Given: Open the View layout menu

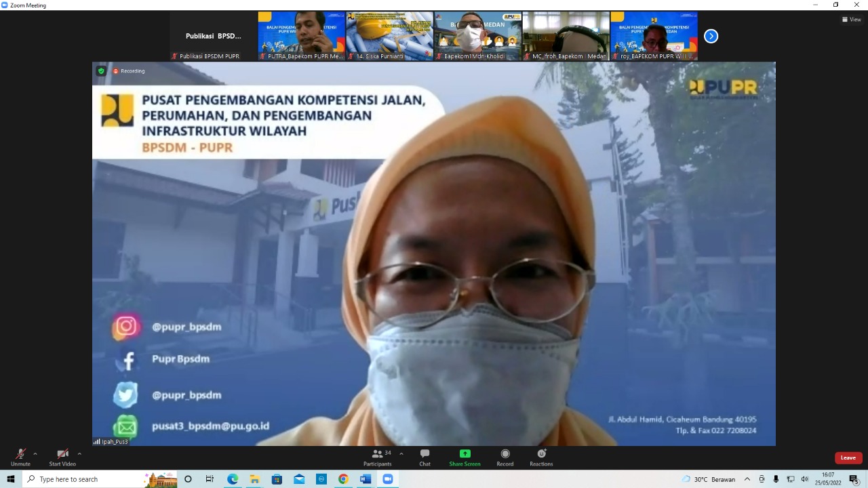Looking at the screenshot, I should [x=851, y=19].
